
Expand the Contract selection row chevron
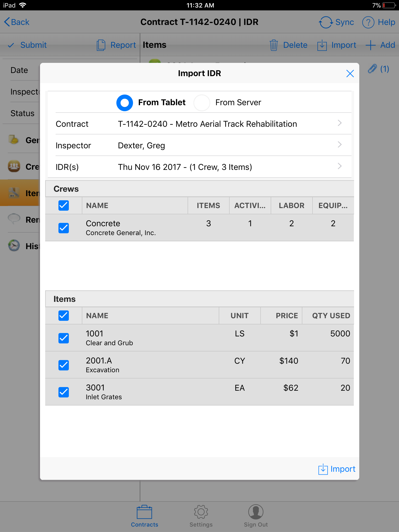tap(340, 123)
